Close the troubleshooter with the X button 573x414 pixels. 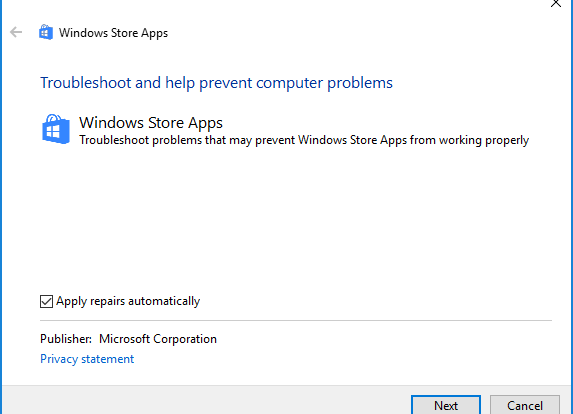click(556, 3)
